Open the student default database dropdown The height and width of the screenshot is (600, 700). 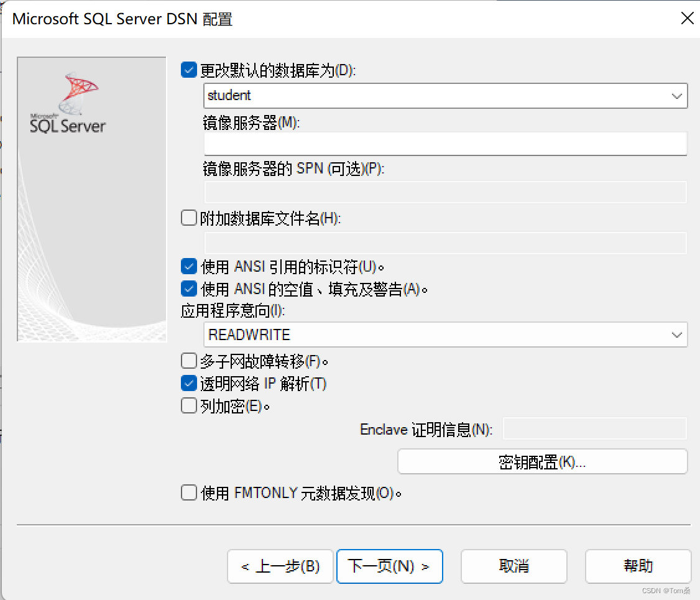[x=445, y=96]
